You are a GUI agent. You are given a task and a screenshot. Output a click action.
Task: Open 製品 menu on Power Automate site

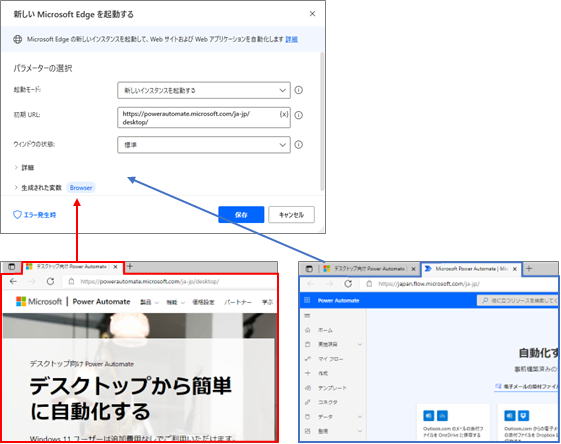150,302
